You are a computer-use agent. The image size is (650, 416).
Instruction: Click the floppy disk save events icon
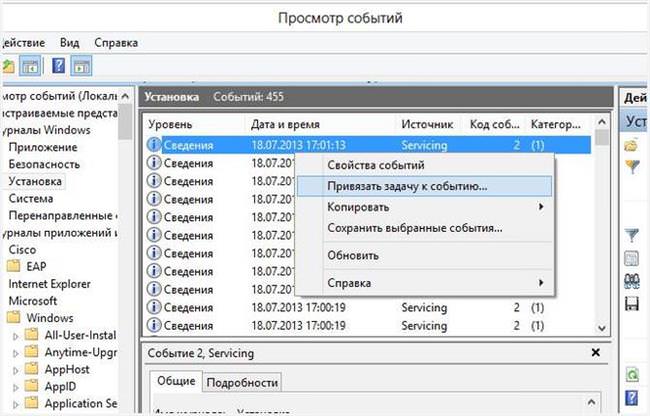pos(631,304)
